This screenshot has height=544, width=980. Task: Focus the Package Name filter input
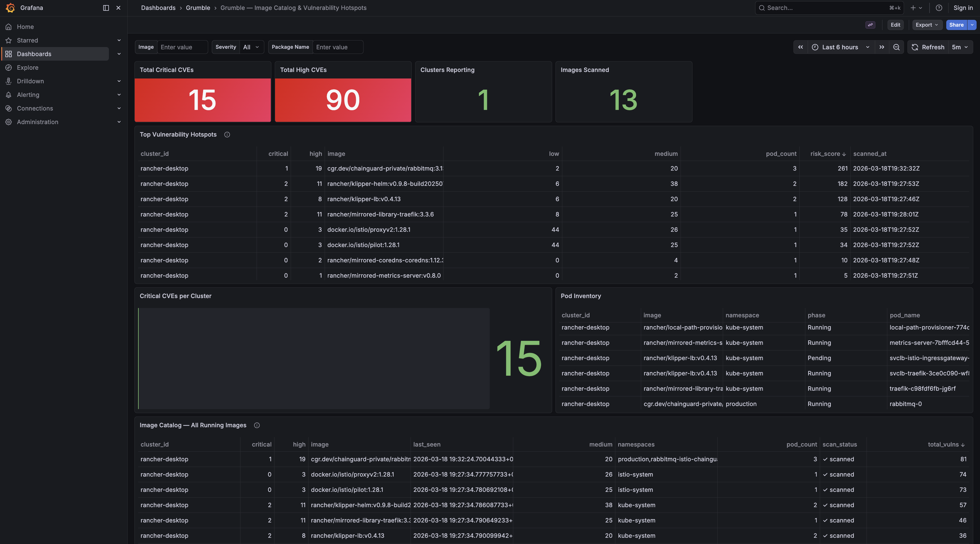(338, 47)
